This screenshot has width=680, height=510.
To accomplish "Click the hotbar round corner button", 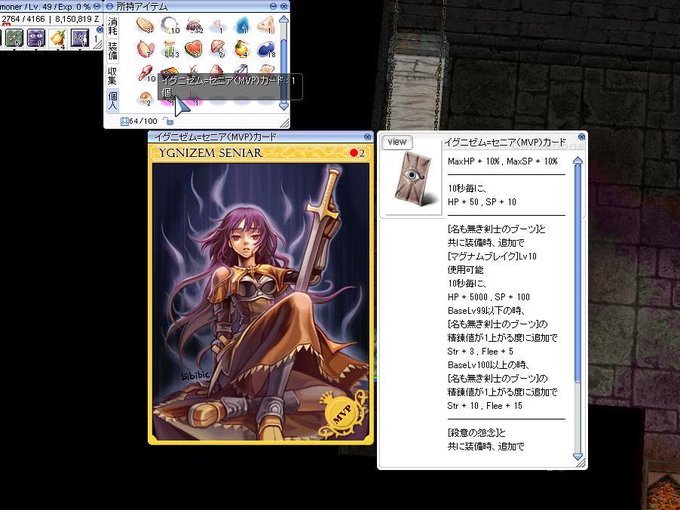I will 99,29.
